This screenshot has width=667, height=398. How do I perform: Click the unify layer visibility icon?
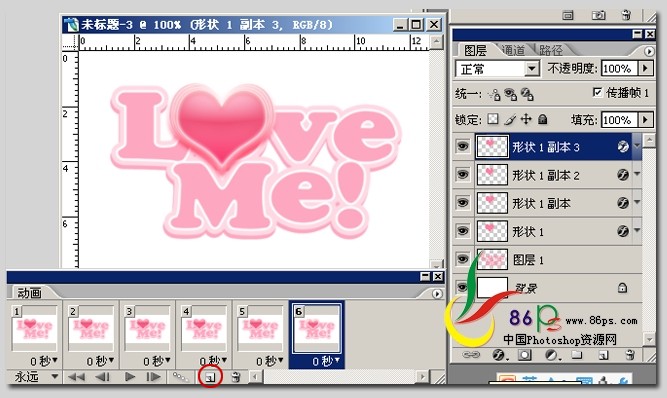[x=510, y=94]
